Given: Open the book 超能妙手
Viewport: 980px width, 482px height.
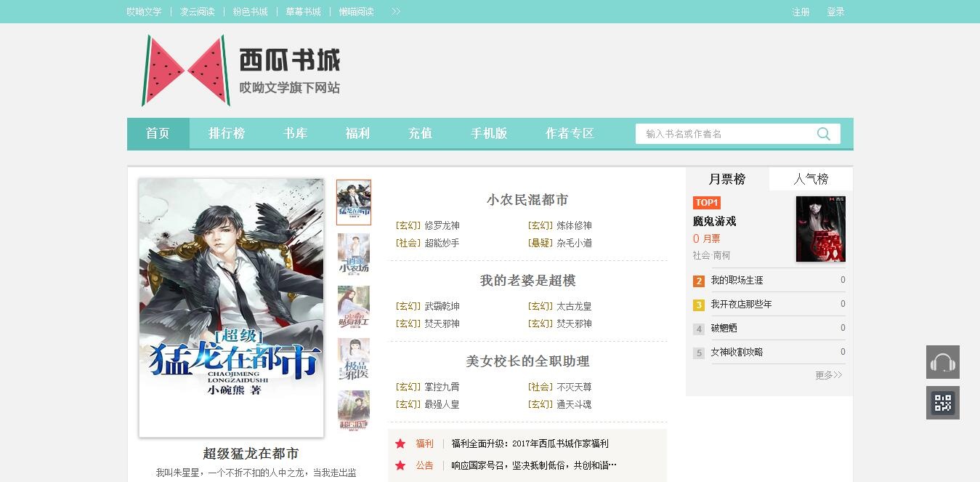Looking at the screenshot, I should click(x=442, y=243).
